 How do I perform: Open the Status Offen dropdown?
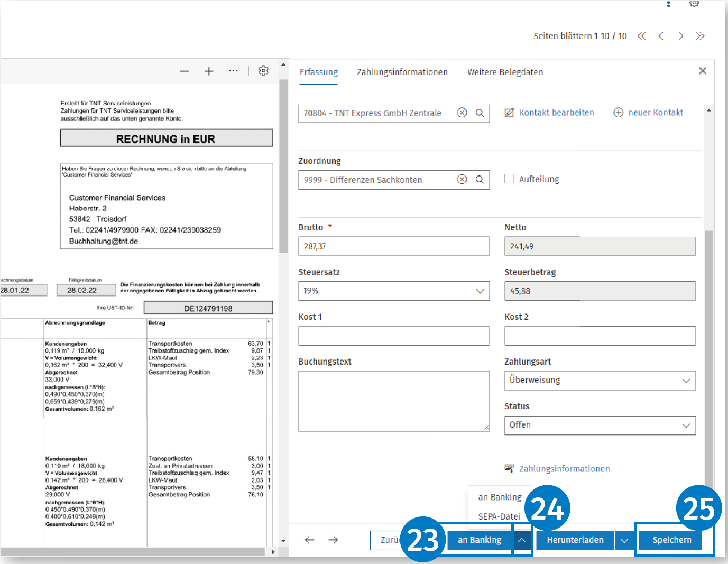600,426
